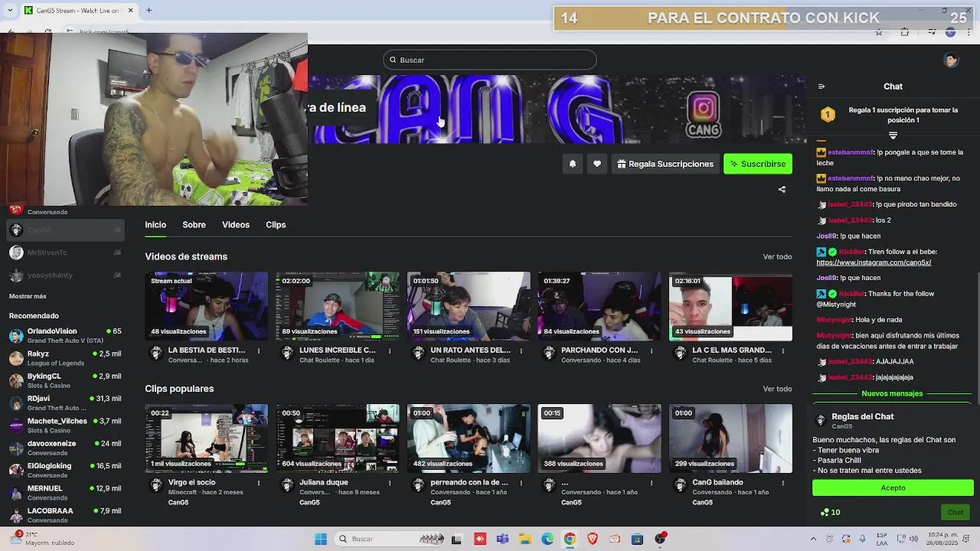Open the user profile avatar menu

(951, 60)
